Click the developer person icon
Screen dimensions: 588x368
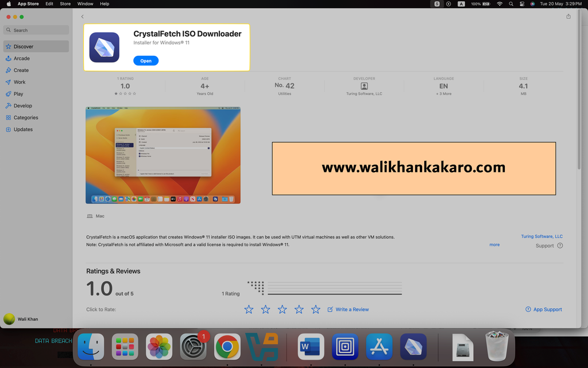pos(364,86)
